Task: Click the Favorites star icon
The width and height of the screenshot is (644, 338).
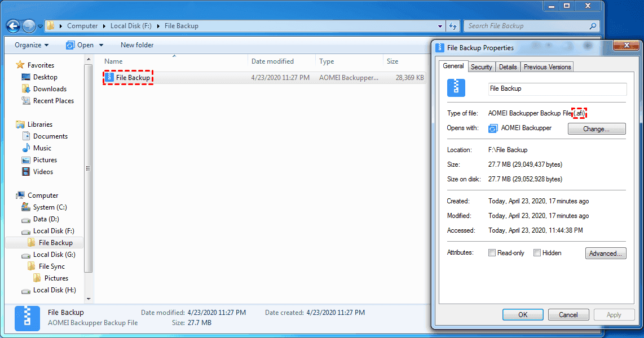Action: click(20, 65)
